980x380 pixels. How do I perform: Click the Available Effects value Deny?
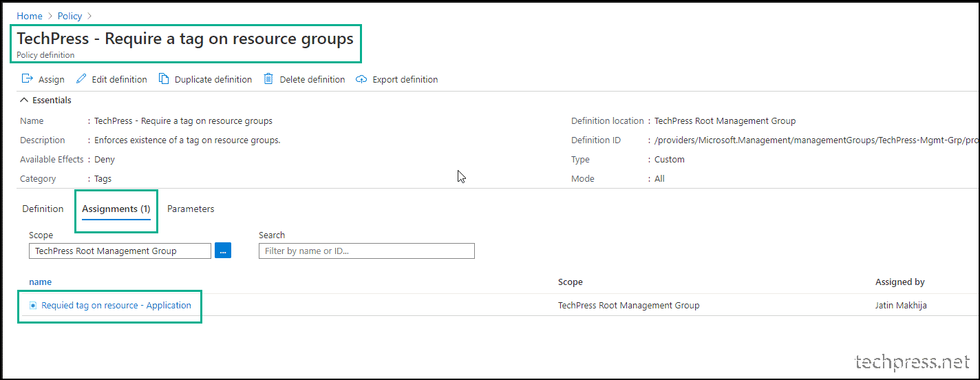[105, 160]
